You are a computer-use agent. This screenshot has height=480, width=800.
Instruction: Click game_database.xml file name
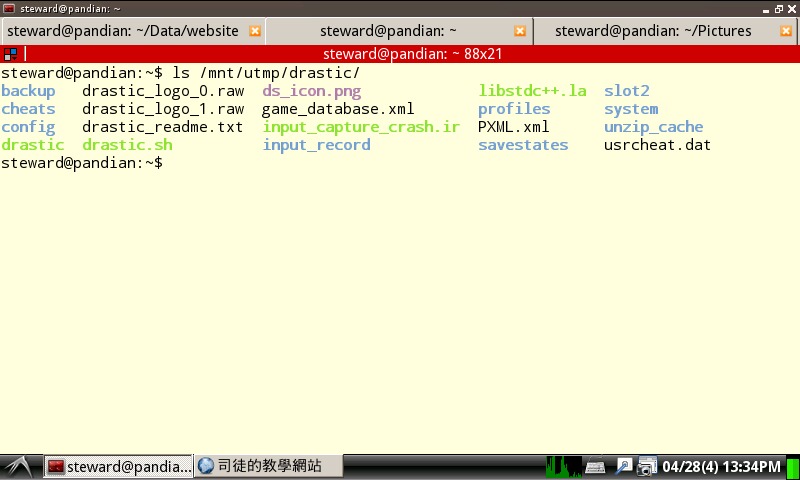click(x=338, y=109)
